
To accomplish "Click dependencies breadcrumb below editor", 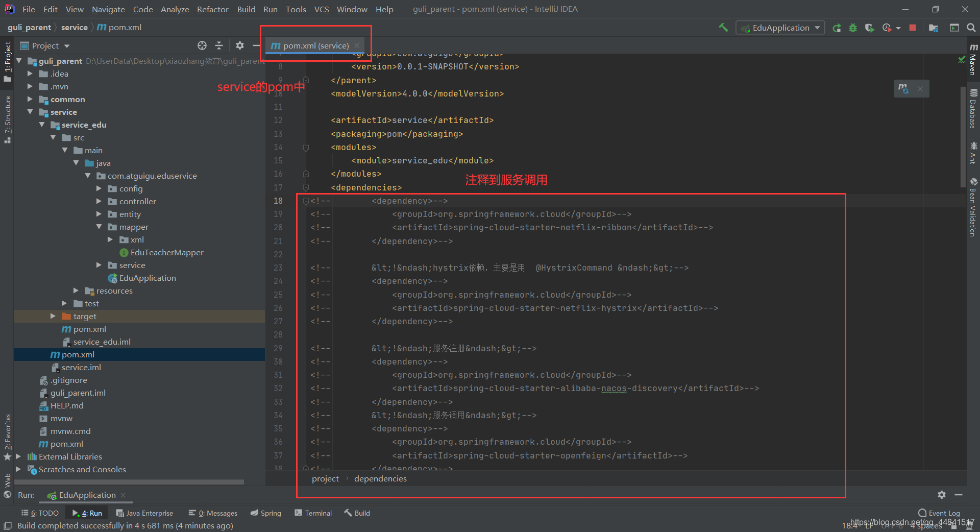I will point(380,478).
